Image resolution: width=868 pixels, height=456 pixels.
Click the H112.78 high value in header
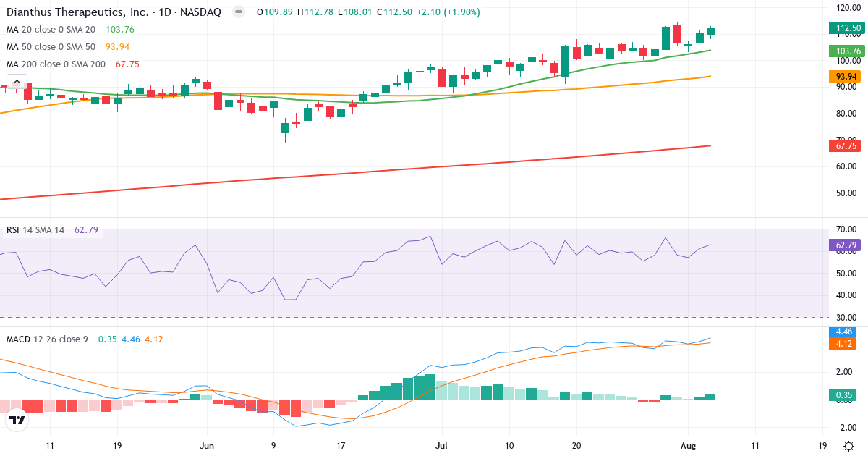click(x=315, y=12)
